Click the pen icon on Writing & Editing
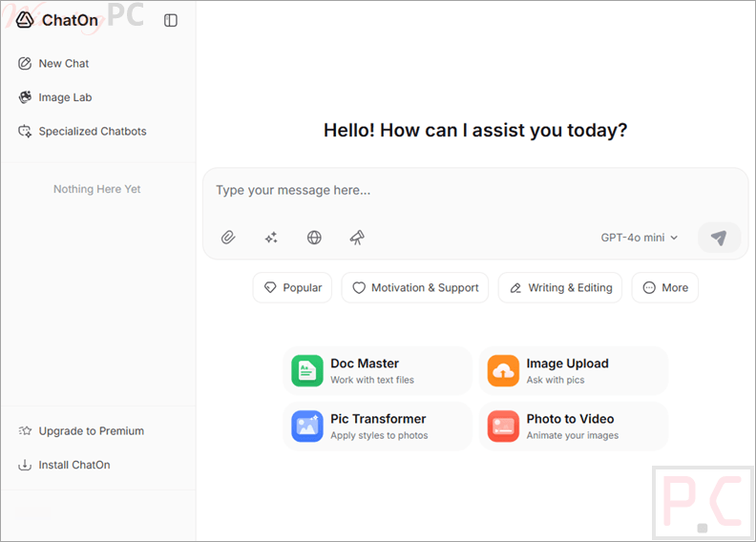Screen dimensions: 756x542 515,288
